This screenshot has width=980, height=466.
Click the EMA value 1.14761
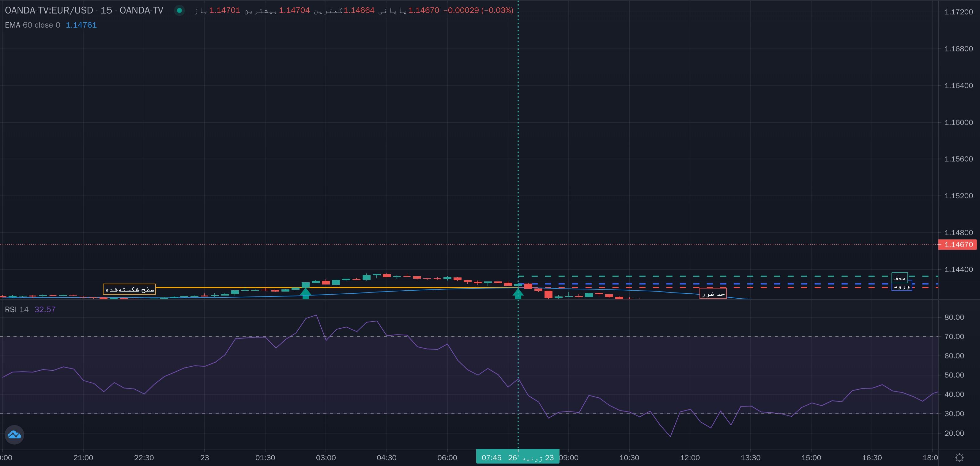[81, 25]
